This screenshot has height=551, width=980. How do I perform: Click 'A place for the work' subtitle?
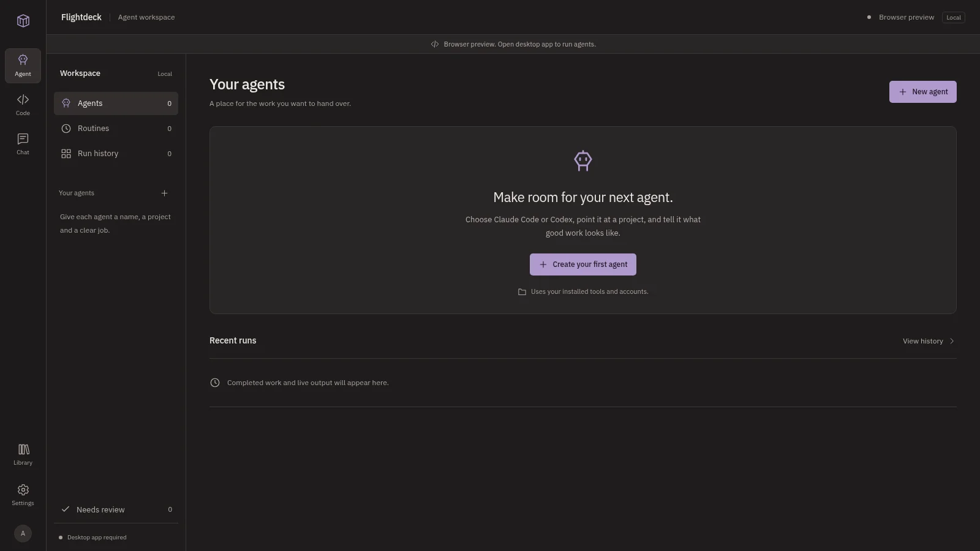[280, 103]
